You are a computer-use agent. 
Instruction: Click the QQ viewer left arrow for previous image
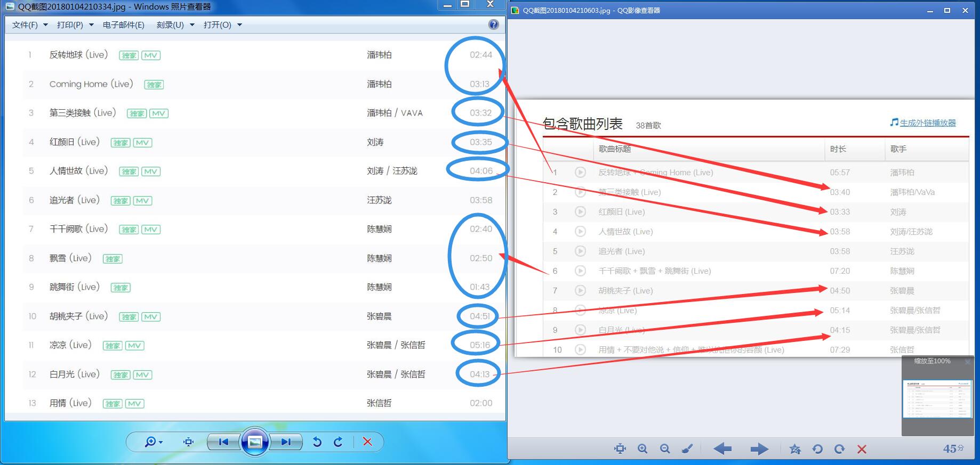722,449
